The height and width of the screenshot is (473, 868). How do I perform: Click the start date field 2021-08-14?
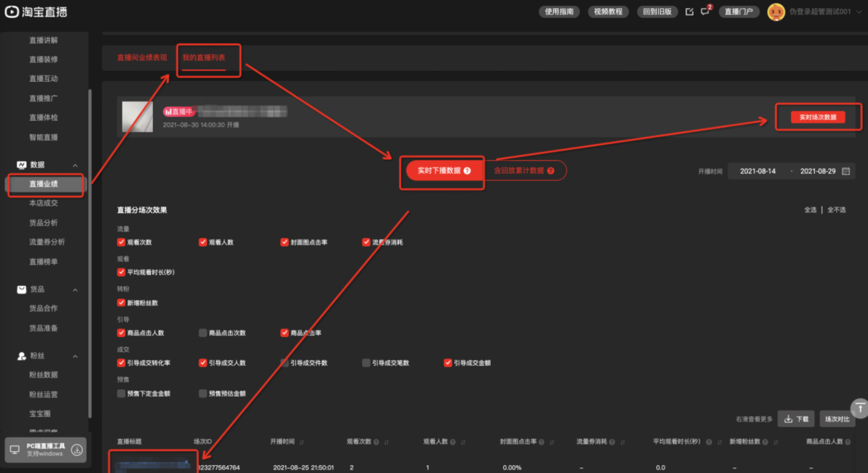click(757, 171)
